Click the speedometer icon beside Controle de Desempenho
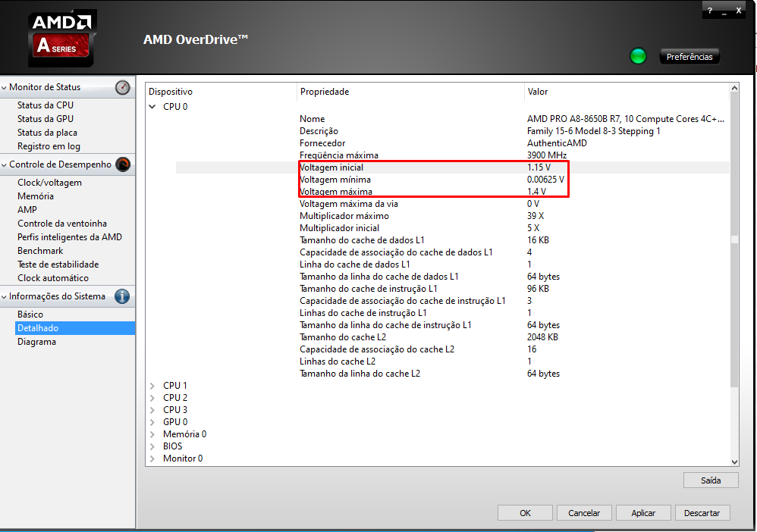The image size is (757, 532). (x=123, y=164)
